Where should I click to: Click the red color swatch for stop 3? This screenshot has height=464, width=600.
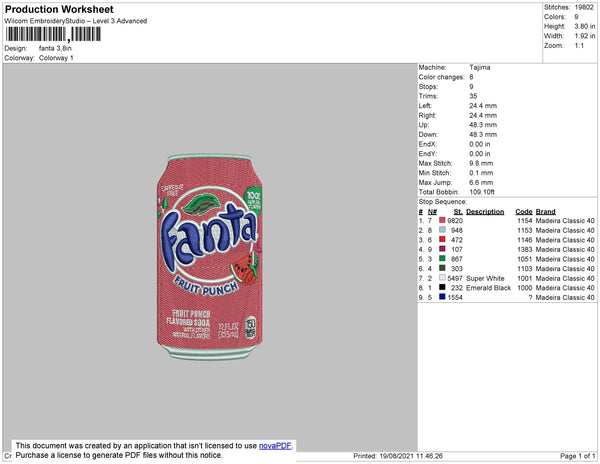point(442,239)
